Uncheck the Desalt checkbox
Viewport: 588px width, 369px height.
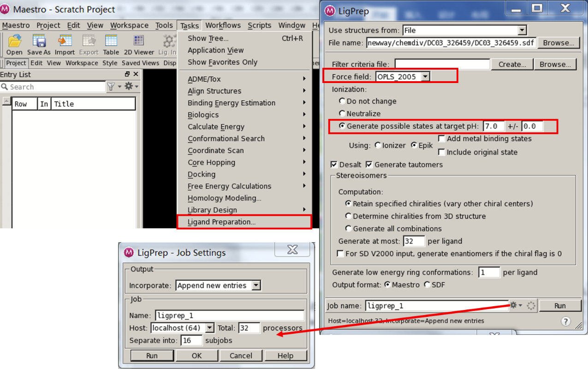coord(334,165)
